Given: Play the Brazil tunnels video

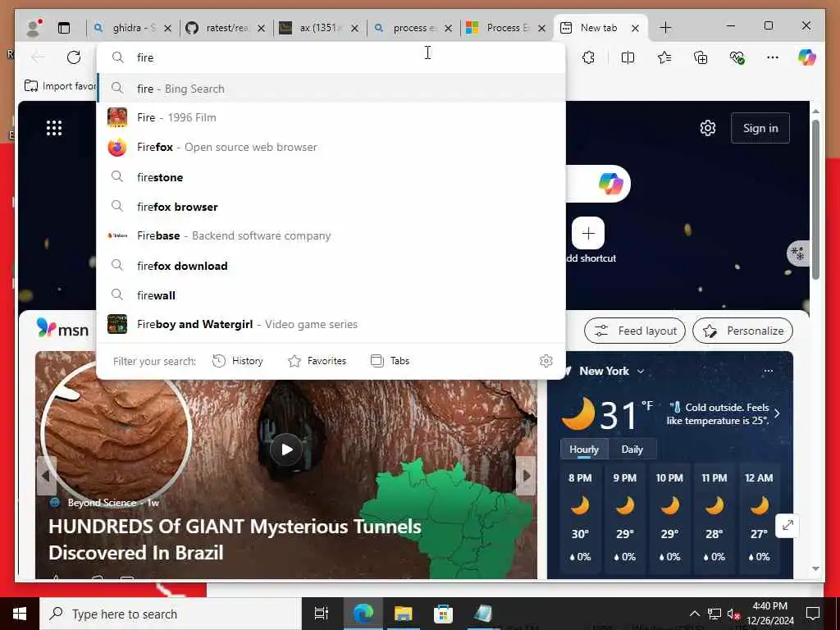Looking at the screenshot, I should click(x=286, y=449).
